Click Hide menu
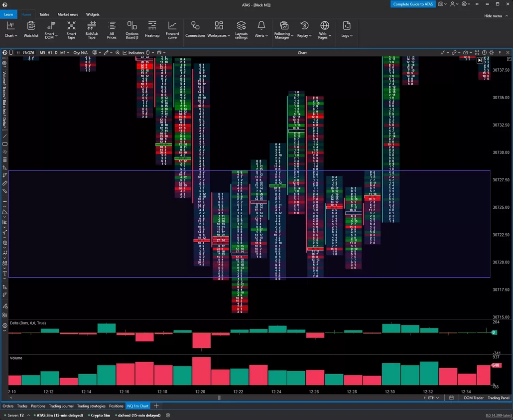 coord(496,16)
